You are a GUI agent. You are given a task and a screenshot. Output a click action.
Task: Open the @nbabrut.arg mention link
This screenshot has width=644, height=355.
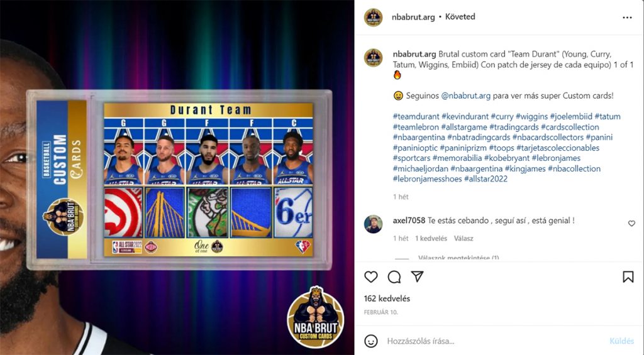pyautogui.click(x=466, y=96)
